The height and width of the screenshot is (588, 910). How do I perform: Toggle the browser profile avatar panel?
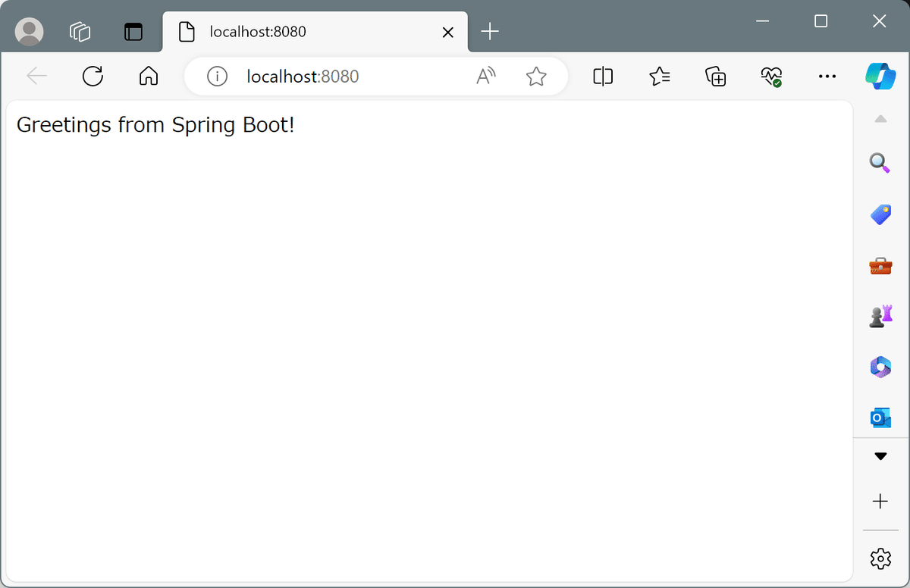pos(29,32)
